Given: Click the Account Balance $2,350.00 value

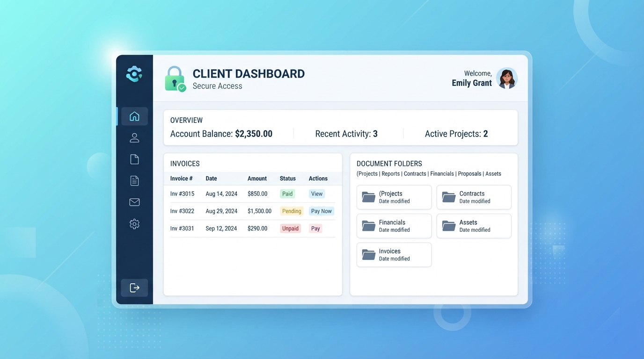Looking at the screenshot, I should point(254,134).
